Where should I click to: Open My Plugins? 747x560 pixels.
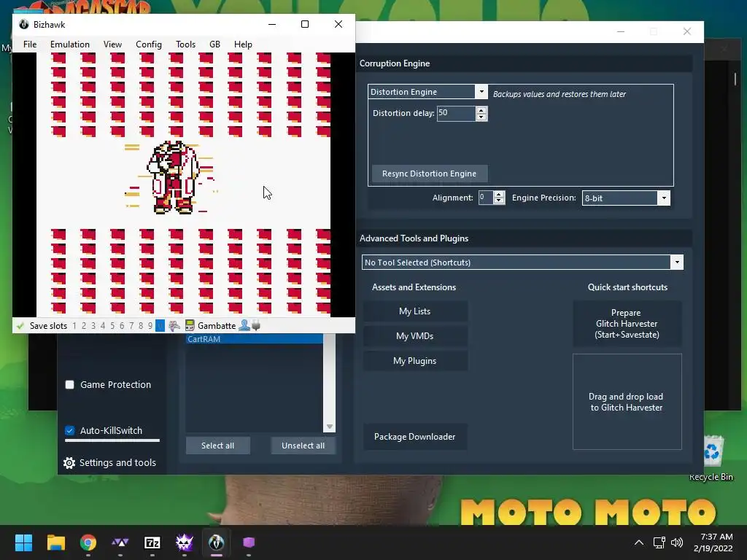pos(415,361)
